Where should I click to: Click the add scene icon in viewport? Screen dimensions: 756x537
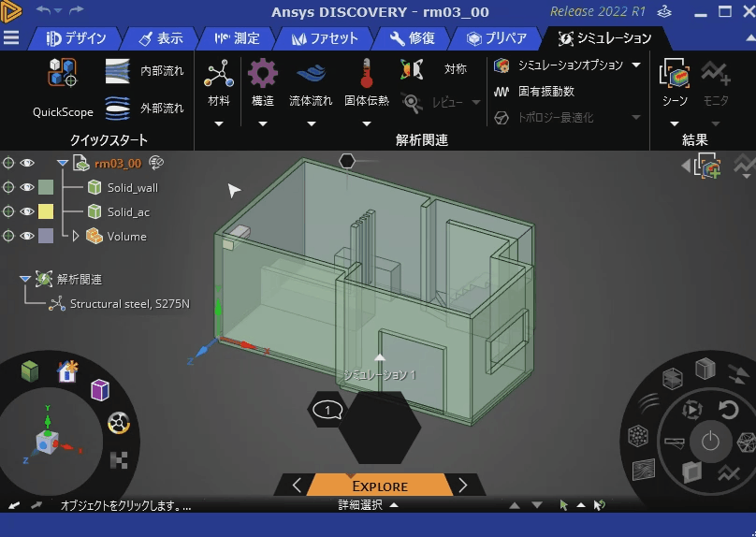tap(707, 167)
